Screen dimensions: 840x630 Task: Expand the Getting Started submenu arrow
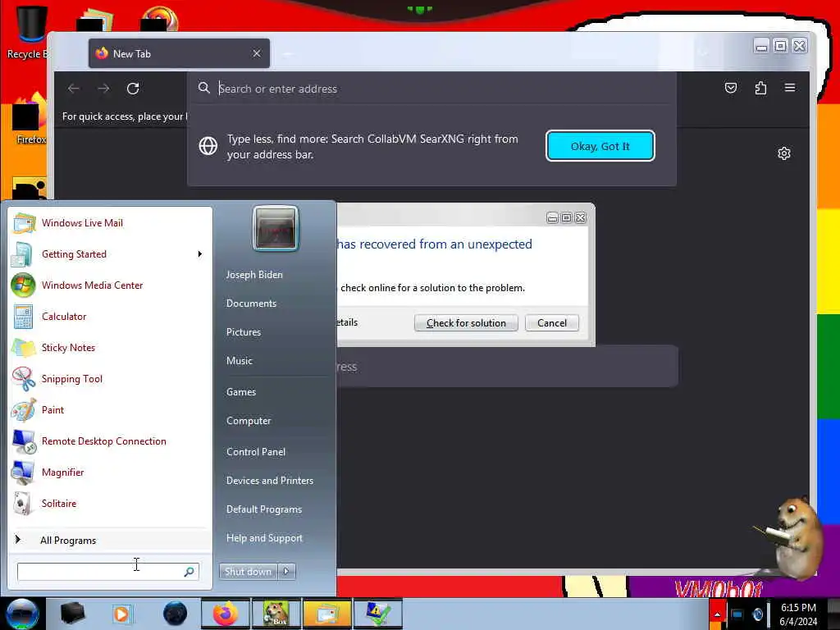click(200, 254)
